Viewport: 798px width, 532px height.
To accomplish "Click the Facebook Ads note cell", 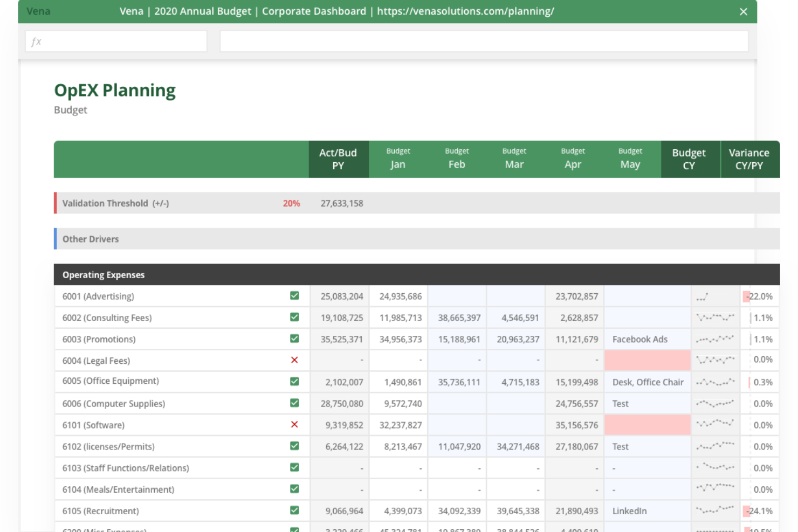I will [x=647, y=339].
